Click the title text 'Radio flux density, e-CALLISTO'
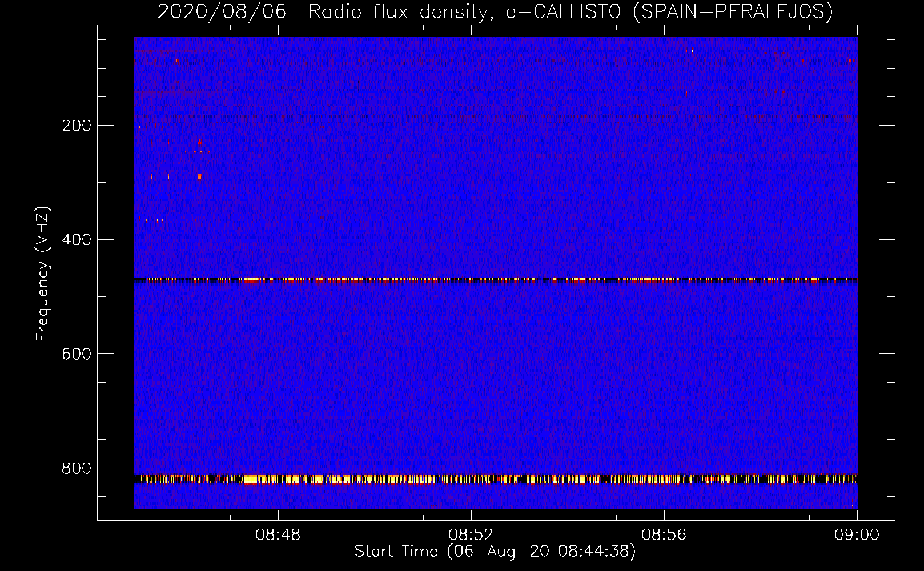The width and height of the screenshot is (924, 571). click(464, 12)
